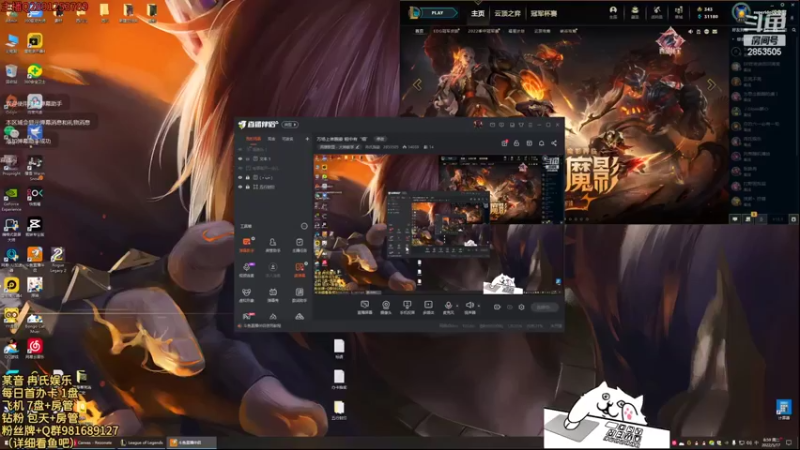Viewport: 800px width, 450px height.
Task: Add a new scene with plus button
Action: [x=307, y=139]
